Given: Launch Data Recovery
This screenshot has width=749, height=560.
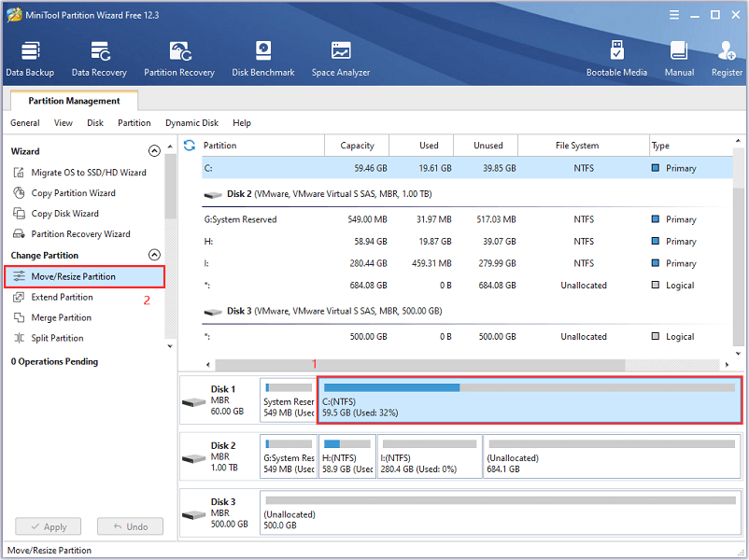Looking at the screenshot, I should (99, 59).
